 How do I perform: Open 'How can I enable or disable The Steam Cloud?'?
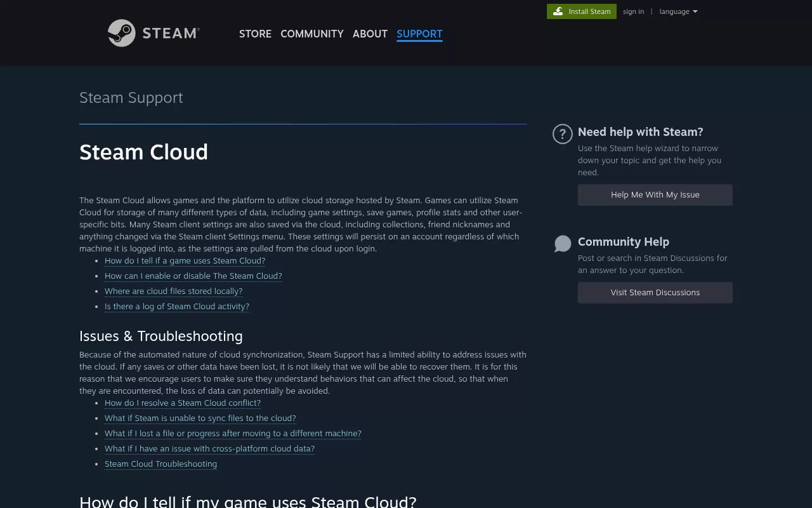tap(193, 276)
